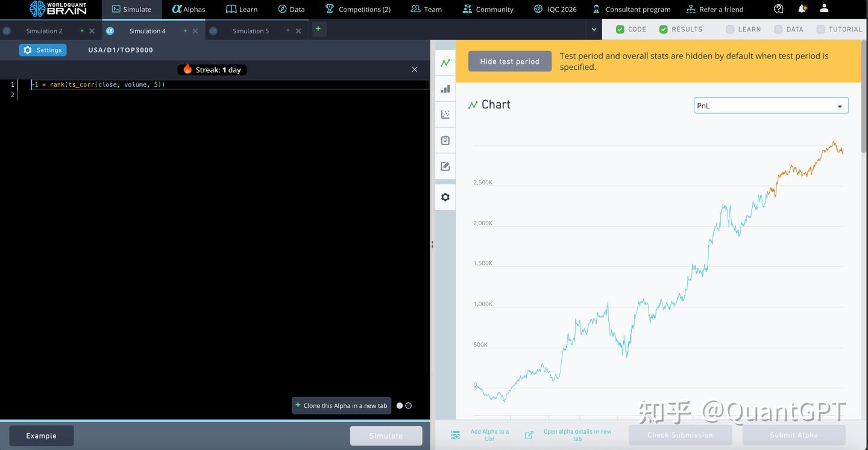The image size is (868, 450).
Task: Open the notifications bell
Action: [802, 9]
